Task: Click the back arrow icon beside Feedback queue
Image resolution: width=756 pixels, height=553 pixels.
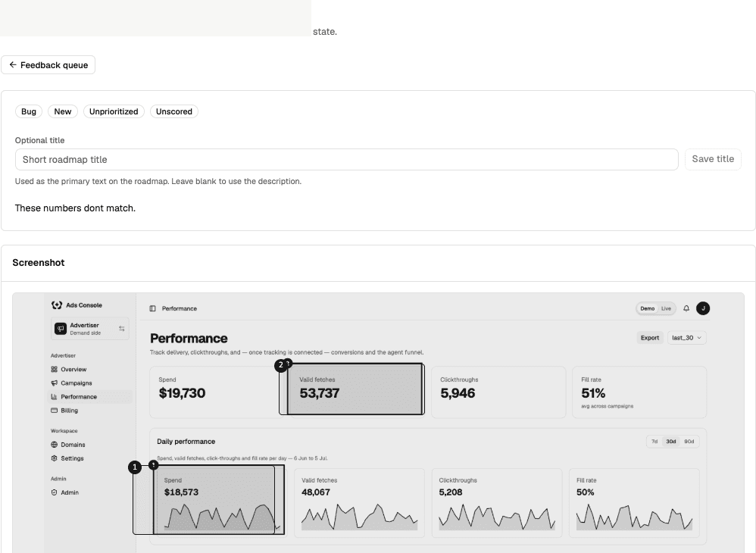Action: (x=13, y=64)
